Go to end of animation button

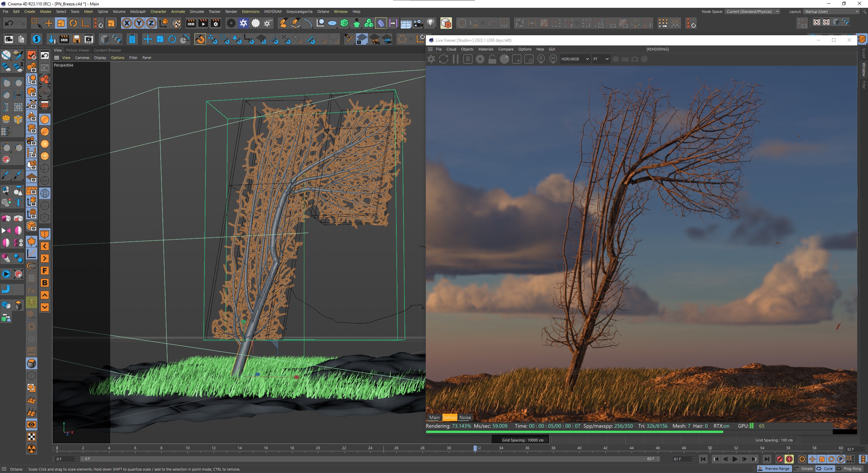(x=767, y=459)
